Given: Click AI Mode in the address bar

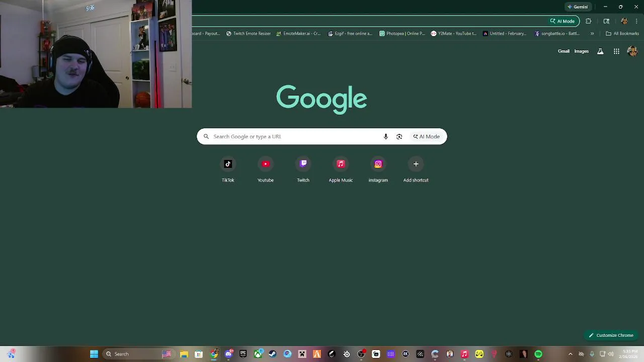Looking at the screenshot, I should (x=562, y=21).
